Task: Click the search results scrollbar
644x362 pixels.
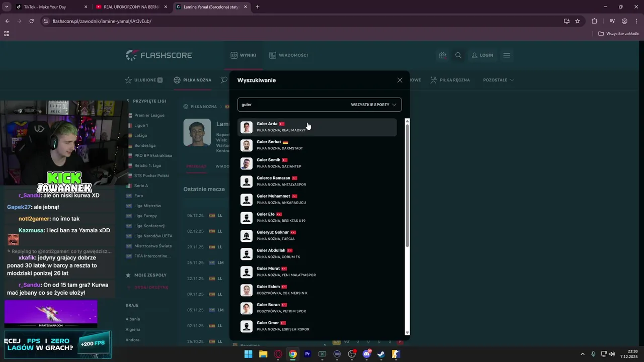Action: click(x=408, y=185)
